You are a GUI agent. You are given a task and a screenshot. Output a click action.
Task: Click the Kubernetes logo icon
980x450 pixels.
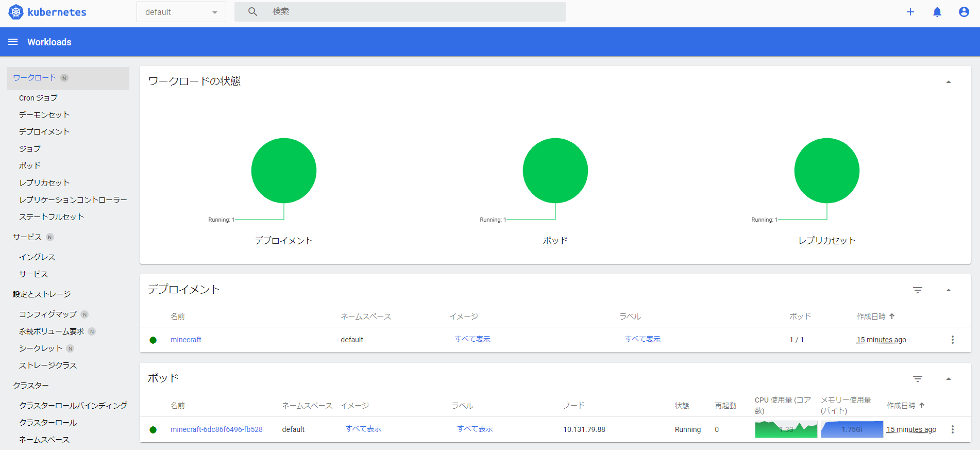[16, 12]
